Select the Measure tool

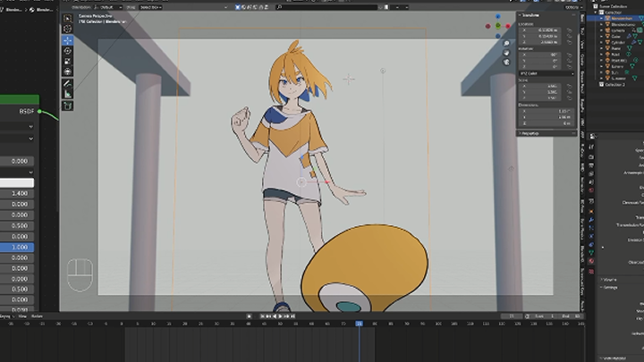pyautogui.click(x=67, y=95)
